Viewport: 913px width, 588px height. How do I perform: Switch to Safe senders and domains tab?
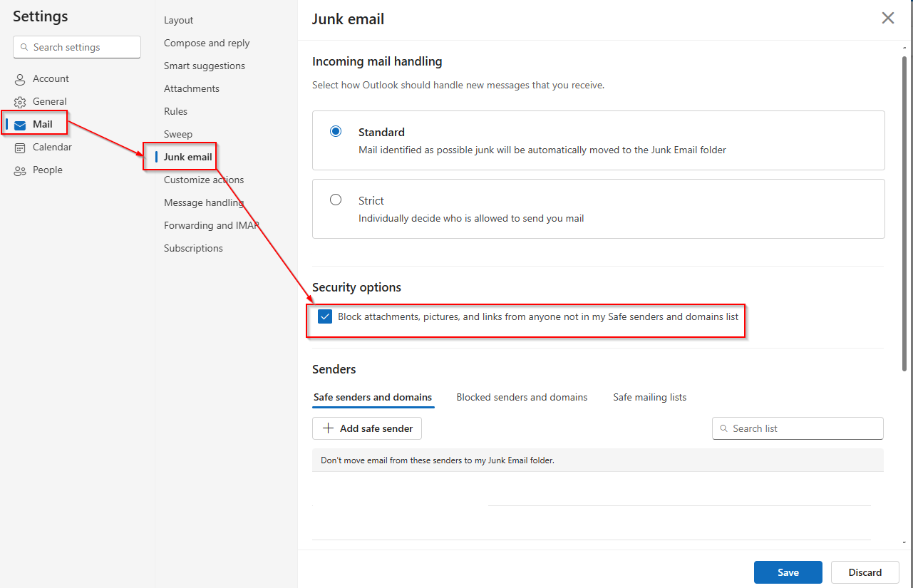coord(373,397)
